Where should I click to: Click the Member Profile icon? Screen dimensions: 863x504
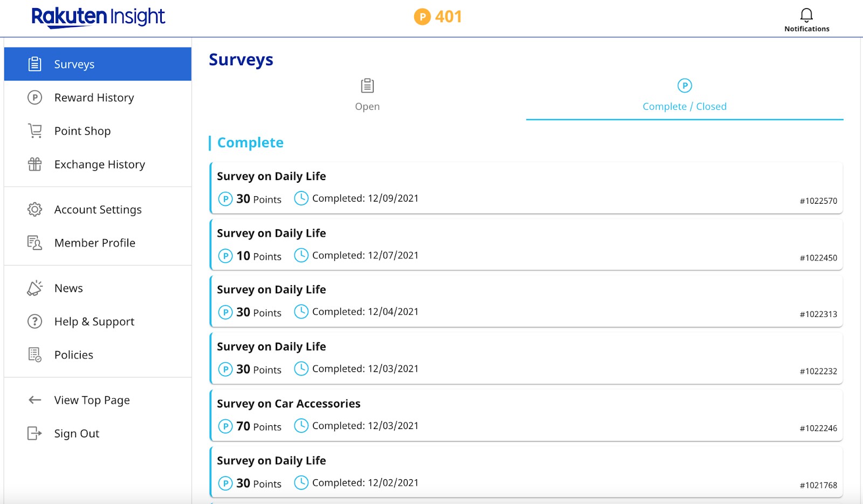35,243
